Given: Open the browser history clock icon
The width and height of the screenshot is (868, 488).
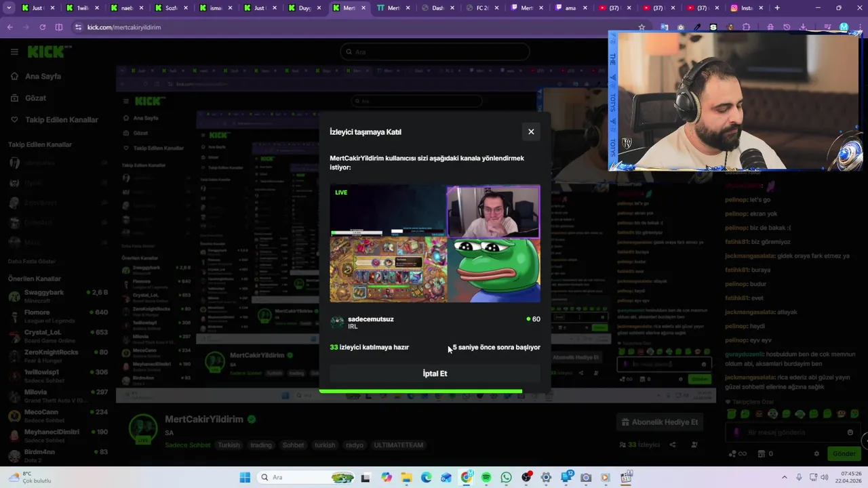Looking at the screenshot, I should (787, 27).
